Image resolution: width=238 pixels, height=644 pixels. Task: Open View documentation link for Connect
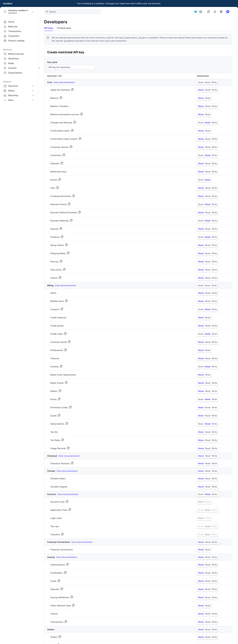[68, 494]
